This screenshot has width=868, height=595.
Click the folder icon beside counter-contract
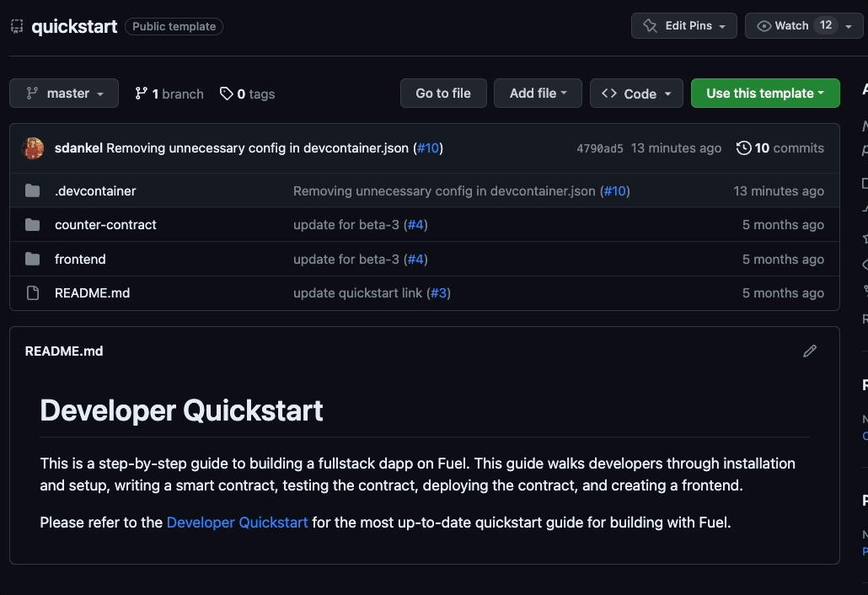pyautogui.click(x=33, y=224)
